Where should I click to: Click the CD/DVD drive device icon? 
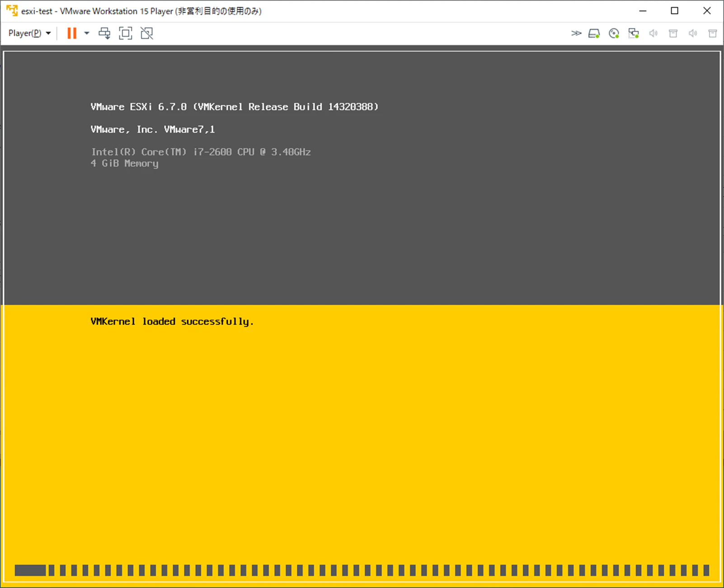[x=614, y=33]
